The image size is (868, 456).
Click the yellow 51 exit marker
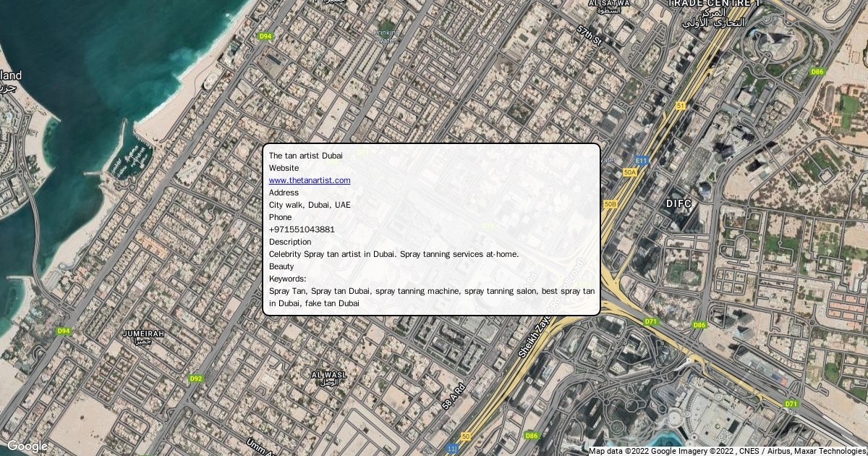[x=680, y=106]
